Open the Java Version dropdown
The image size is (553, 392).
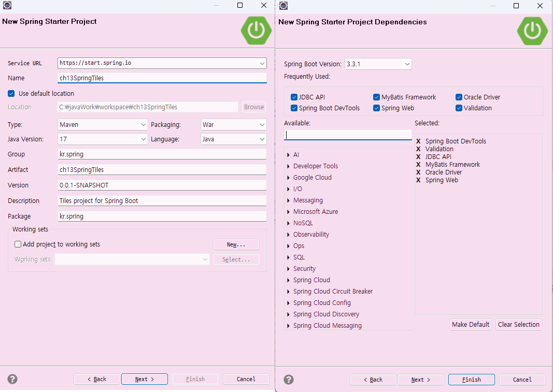[x=143, y=139]
